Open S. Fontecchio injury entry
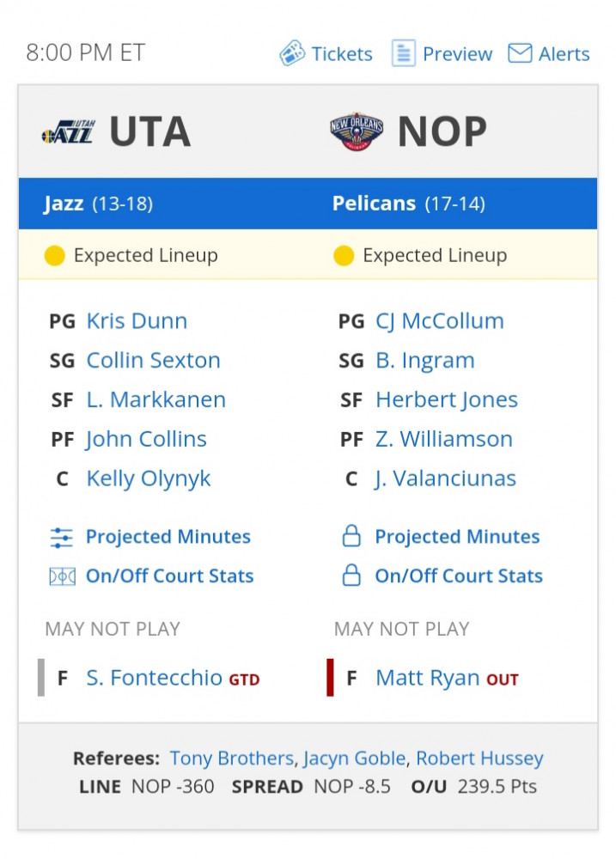Image resolution: width=616 pixels, height=859 pixels. tap(154, 679)
